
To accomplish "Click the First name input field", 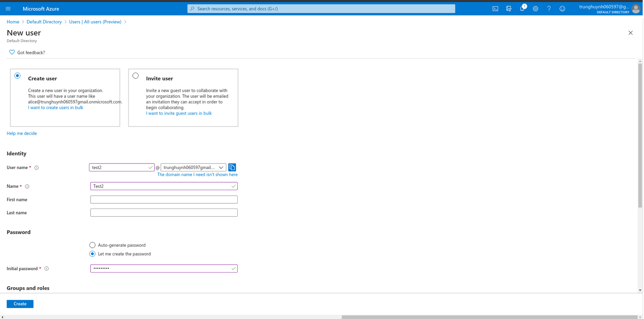I will point(164,200).
